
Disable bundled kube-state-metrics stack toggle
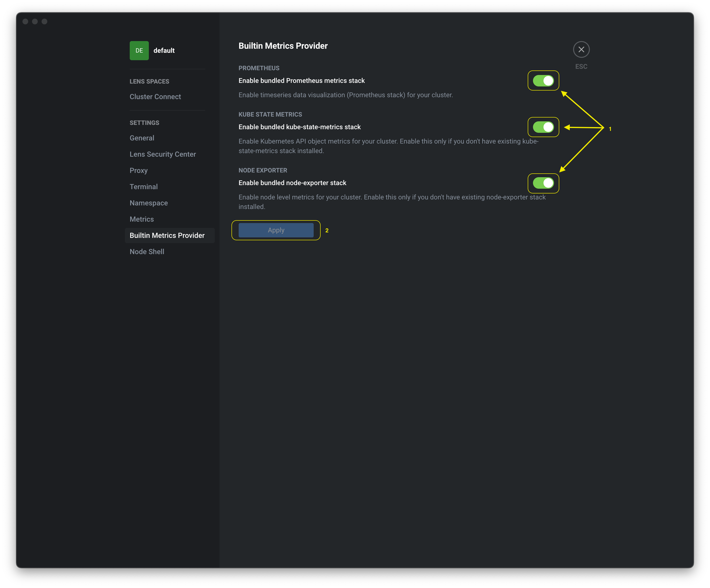pos(543,127)
